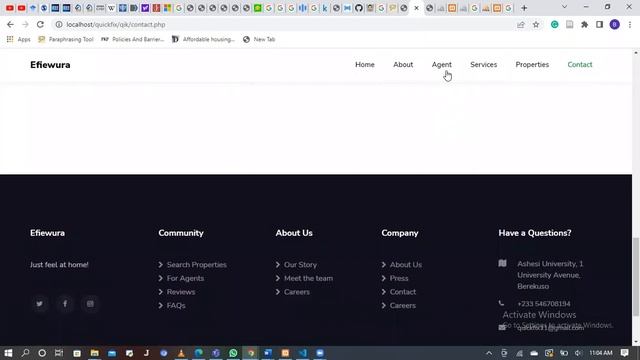640x360 pixels.
Task: Switch to the Wikipedia tab
Action: click(x=111, y=8)
